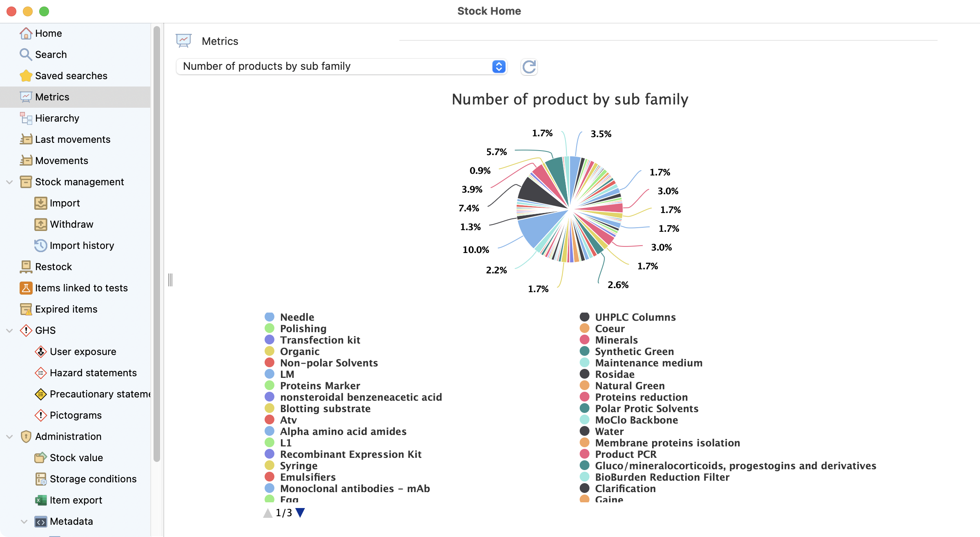Screen dimensions: 980x537
Task: Collapse the Administration section
Action: click(x=10, y=437)
